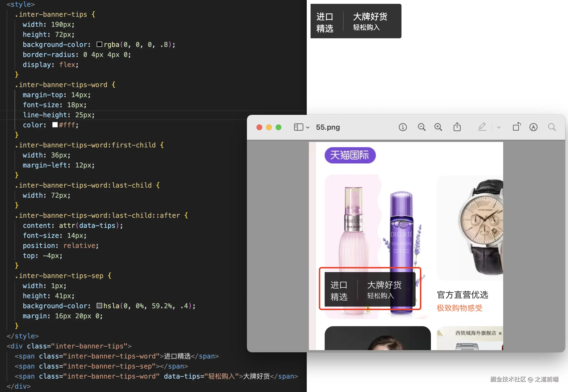Viewport: 568px width, 392px height.
Task: Zoom in using the magnifier plus icon
Action: pyautogui.click(x=438, y=127)
